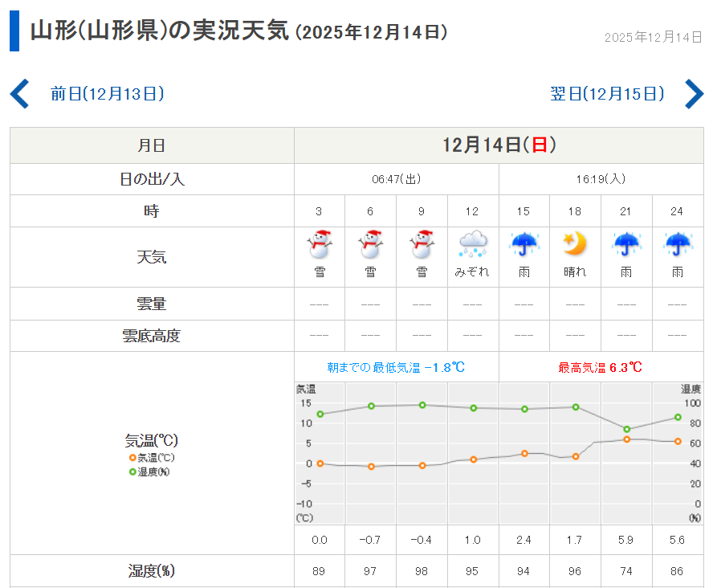713x588 pixels.
Task: Click the 朝までの最低気温 -1.8℃ label
Action: click(x=396, y=367)
